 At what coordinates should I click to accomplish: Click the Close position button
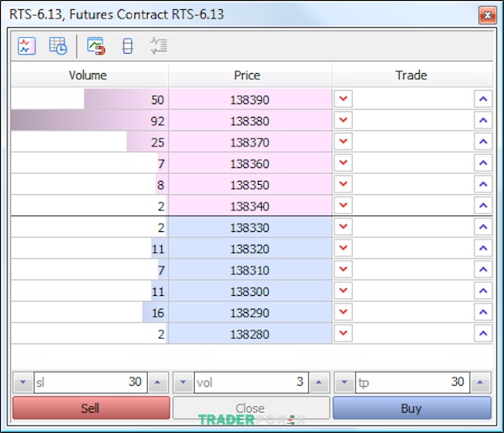point(251,408)
